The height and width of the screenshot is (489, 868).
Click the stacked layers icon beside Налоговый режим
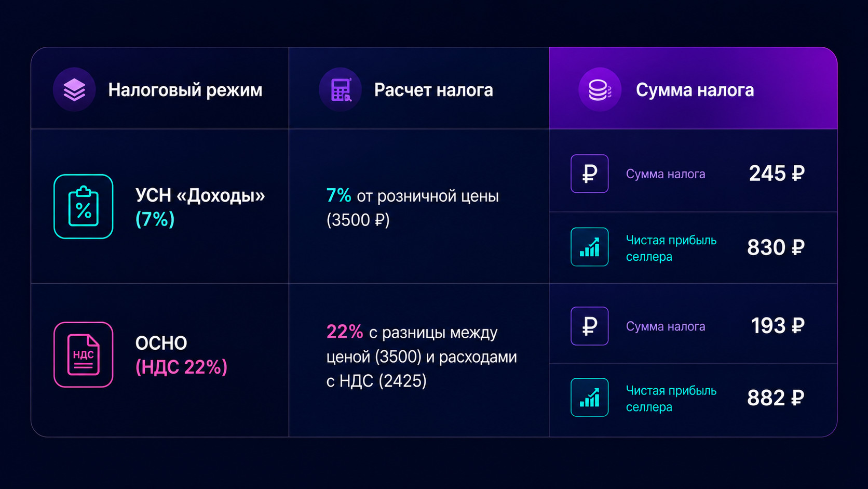(x=74, y=89)
